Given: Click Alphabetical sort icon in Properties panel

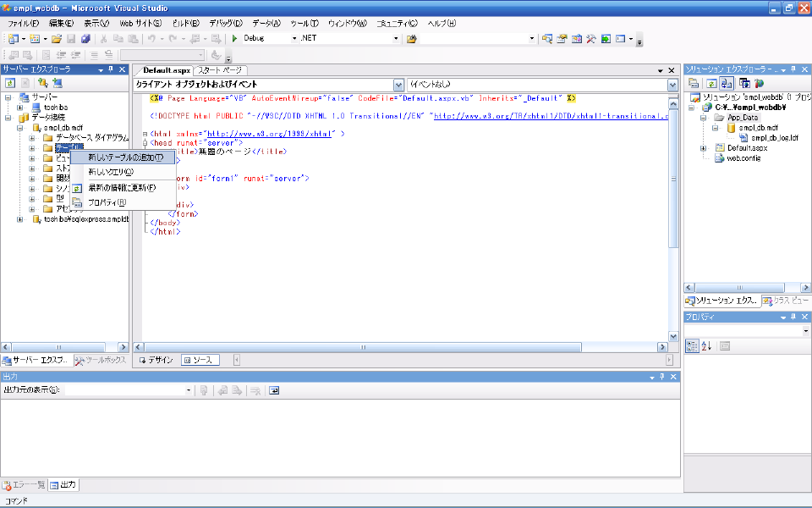Looking at the screenshot, I should [707, 346].
